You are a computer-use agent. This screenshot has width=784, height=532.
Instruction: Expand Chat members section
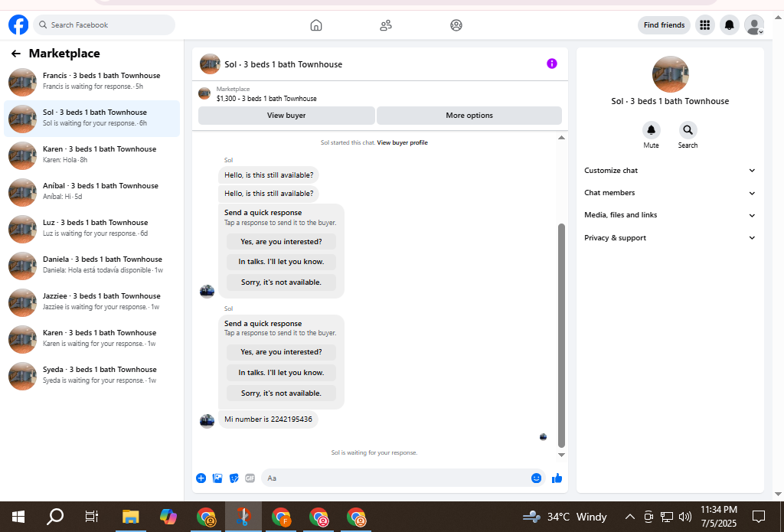click(x=670, y=193)
